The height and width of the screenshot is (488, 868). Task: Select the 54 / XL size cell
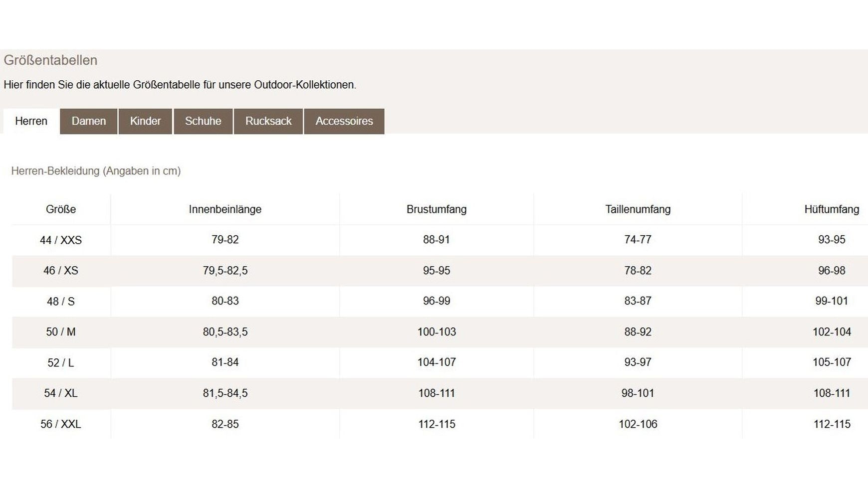coord(61,393)
